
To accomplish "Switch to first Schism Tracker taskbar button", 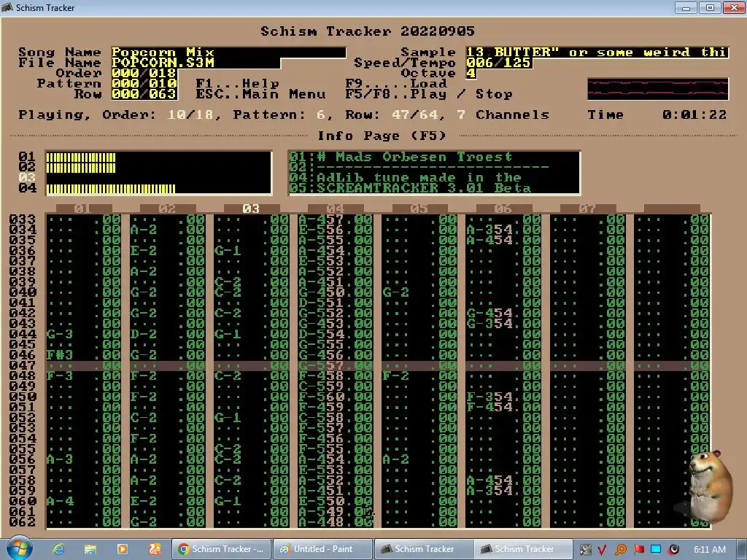I will (424, 549).
